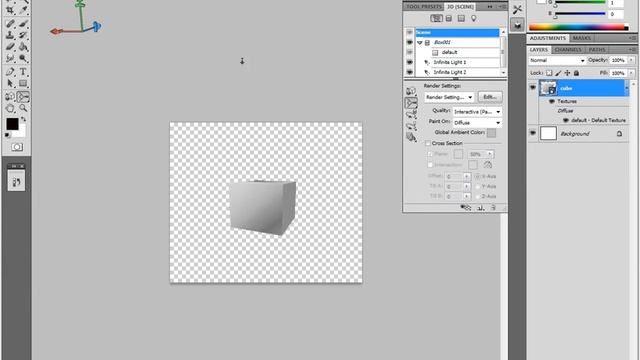The image size is (640, 360).
Task: Open the 3D collapsed panel icon
Action: (x=518, y=25)
